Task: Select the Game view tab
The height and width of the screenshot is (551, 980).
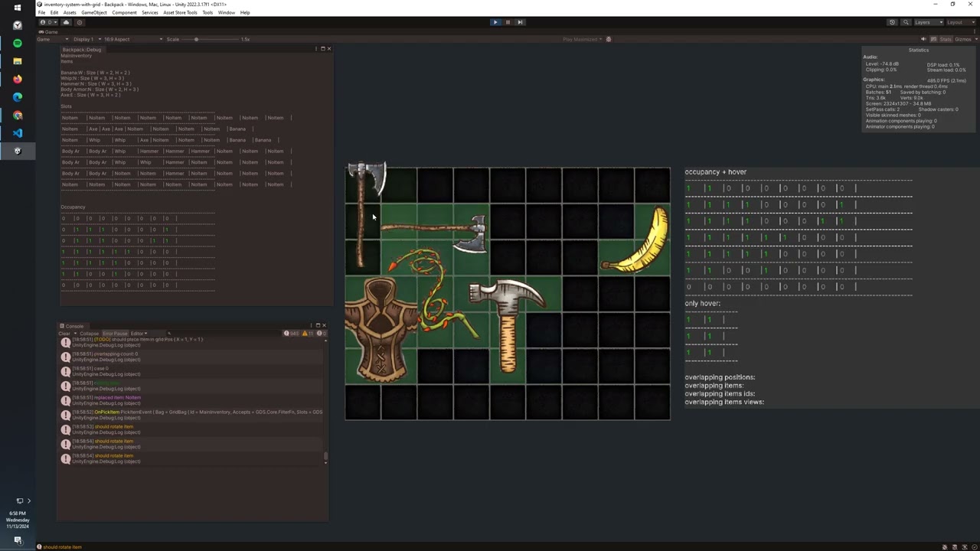Action: [50, 32]
